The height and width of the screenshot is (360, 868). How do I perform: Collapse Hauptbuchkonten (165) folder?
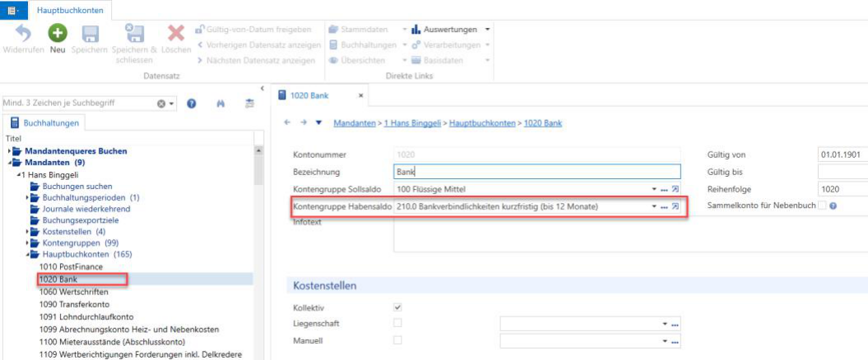28,255
